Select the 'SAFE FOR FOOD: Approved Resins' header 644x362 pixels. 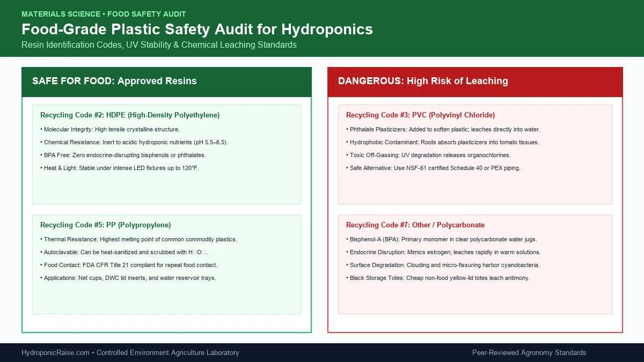tap(114, 81)
